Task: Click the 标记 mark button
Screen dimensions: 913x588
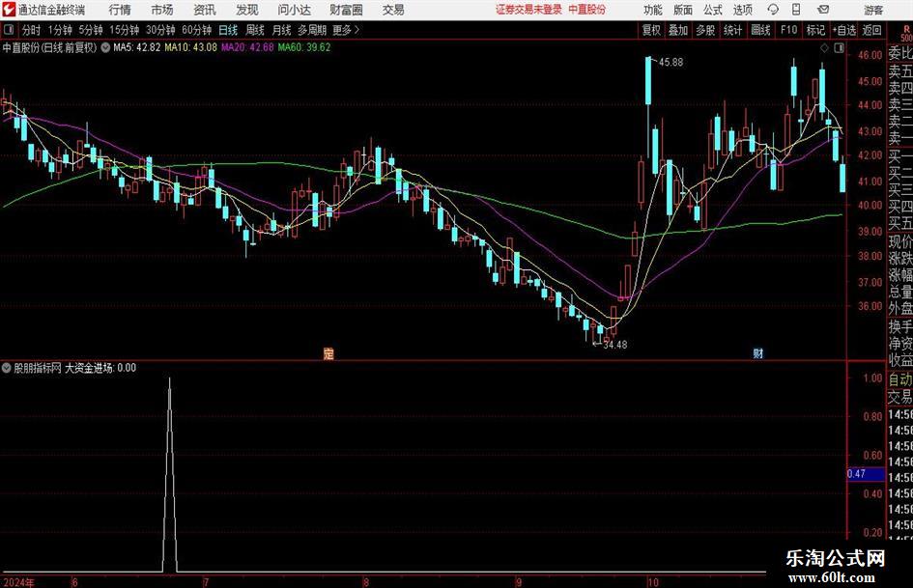Action: pos(815,30)
